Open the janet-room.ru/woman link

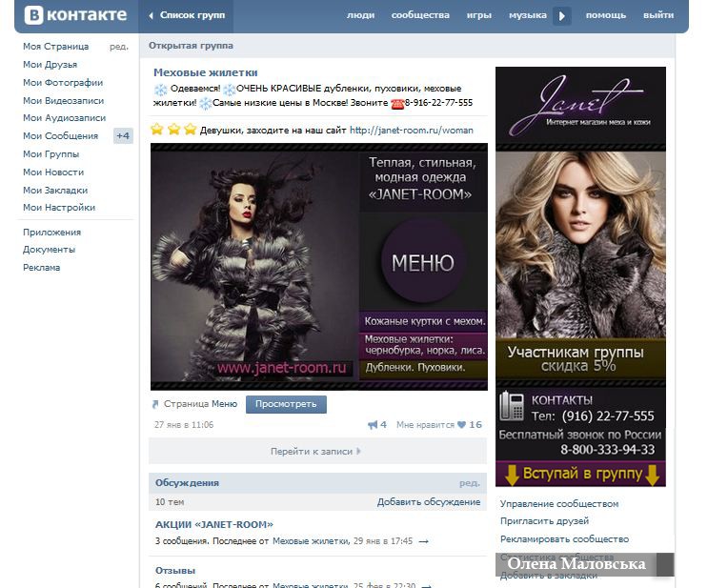pyautogui.click(x=412, y=130)
